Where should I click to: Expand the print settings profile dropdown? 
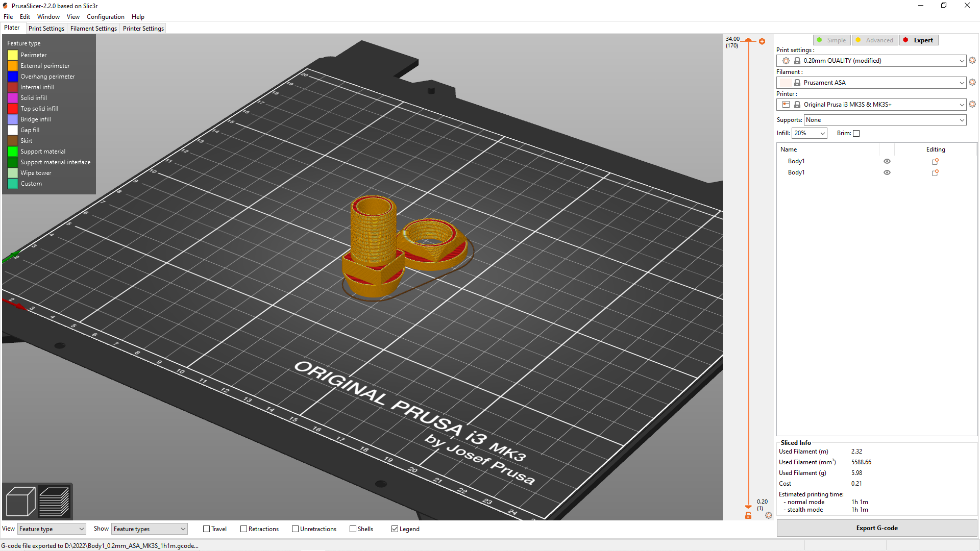pos(962,60)
